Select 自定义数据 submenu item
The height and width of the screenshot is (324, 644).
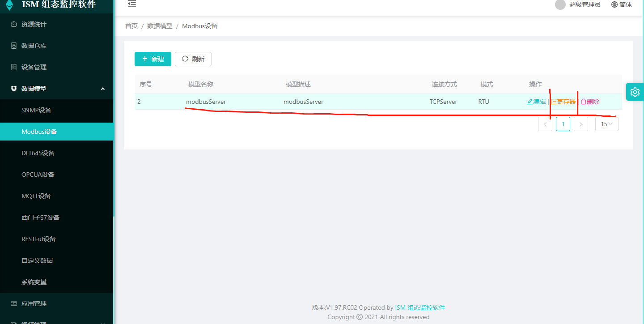pos(56,260)
